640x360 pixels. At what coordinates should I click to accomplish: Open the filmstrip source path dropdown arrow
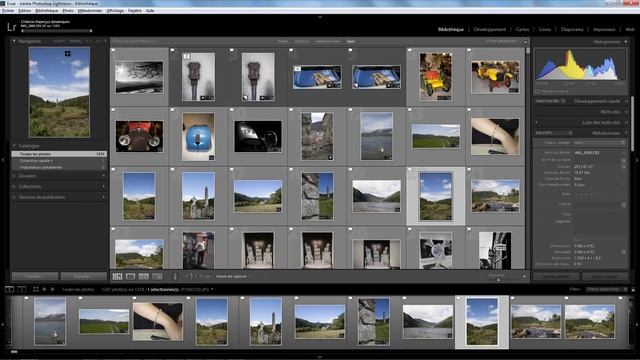pos(212,289)
